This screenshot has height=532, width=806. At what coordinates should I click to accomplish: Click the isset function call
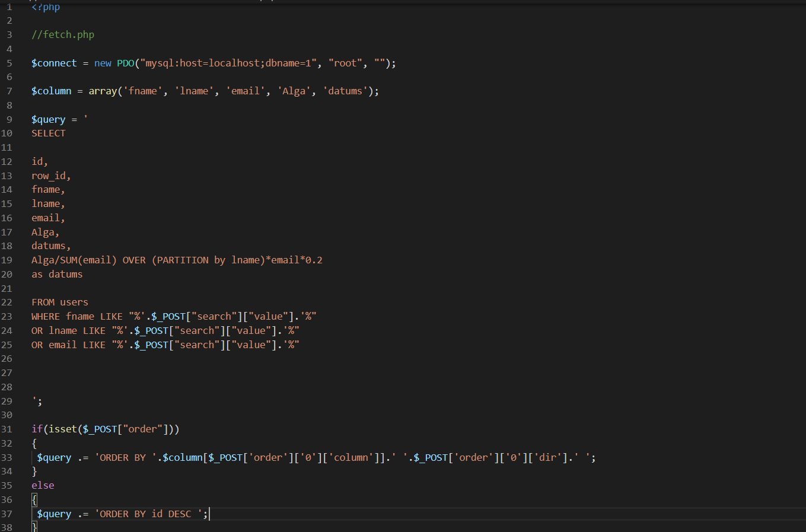[63, 429]
